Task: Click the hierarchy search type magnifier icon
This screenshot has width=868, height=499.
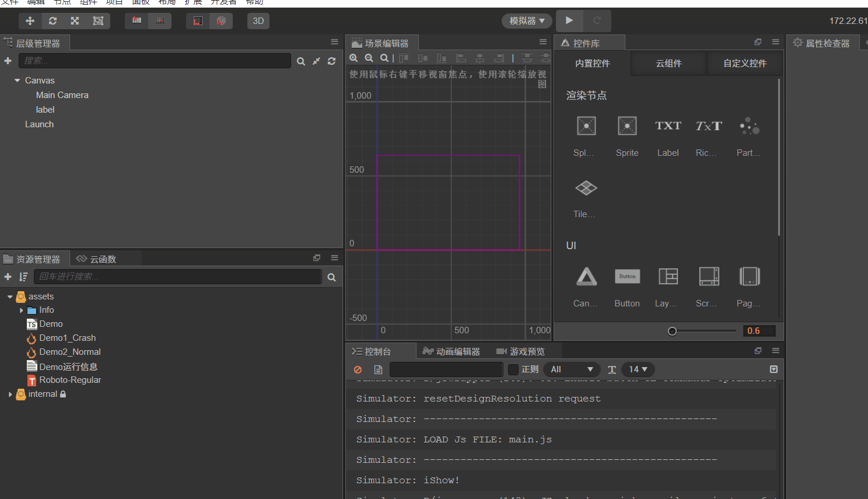Action: tap(301, 61)
